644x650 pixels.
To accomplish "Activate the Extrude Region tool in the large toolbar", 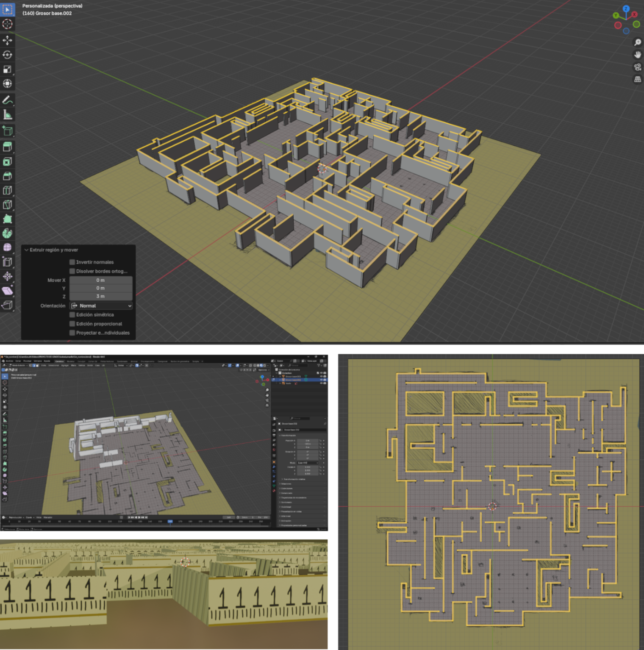I will point(8,147).
